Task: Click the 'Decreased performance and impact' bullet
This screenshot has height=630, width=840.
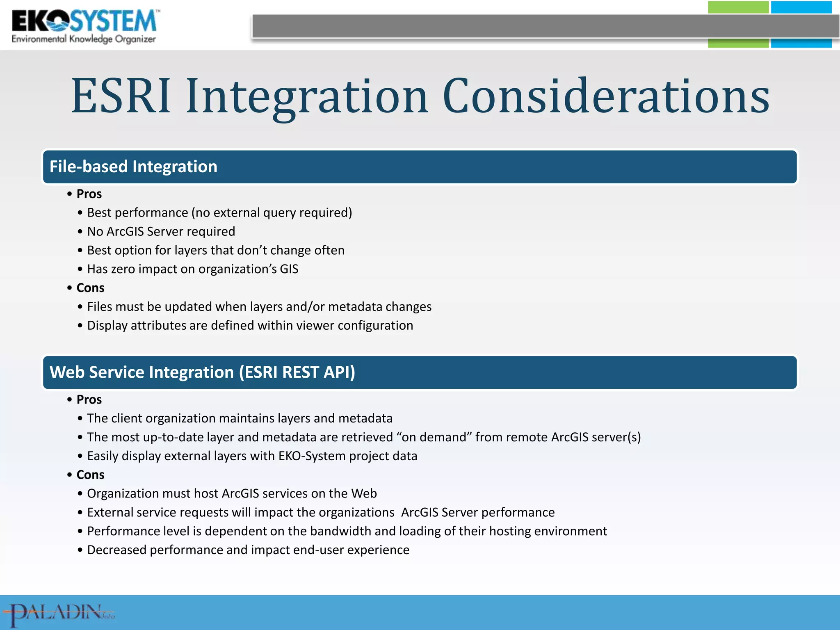Action: [x=248, y=550]
